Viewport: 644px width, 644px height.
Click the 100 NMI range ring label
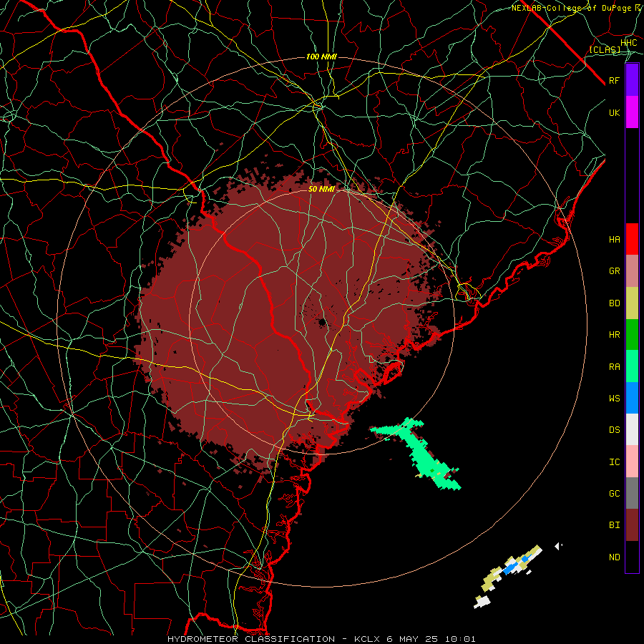click(x=321, y=57)
